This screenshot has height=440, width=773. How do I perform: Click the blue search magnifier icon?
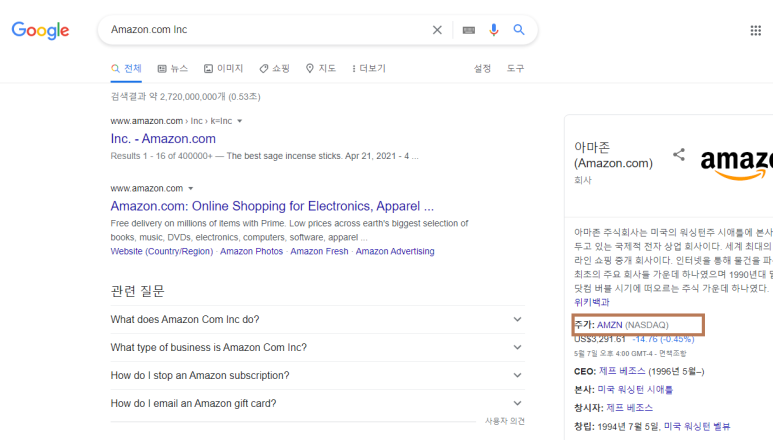[519, 30]
